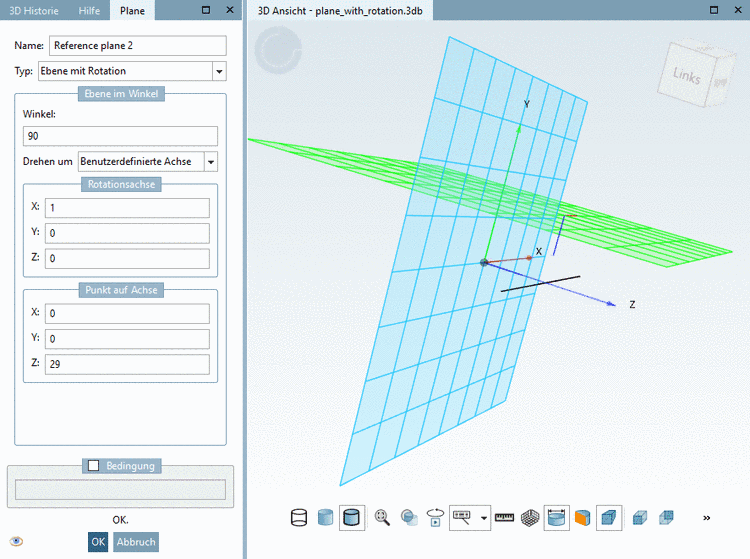Toggle the grid mesh icon
Image resolution: width=750 pixels, height=559 pixels.
point(530,518)
